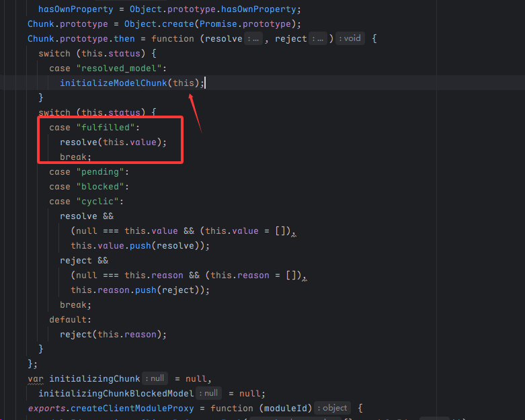The image size is (525, 420).
Task: Click the initializeModelChunk function call
Action: (x=114, y=83)
